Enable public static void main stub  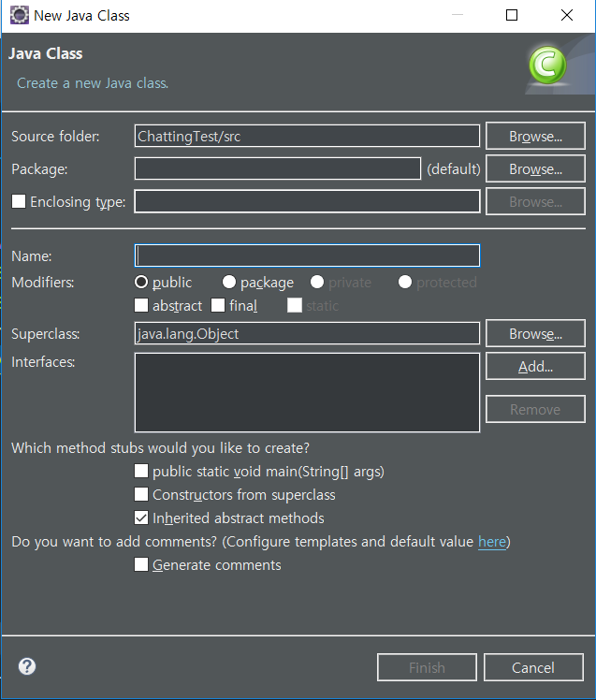coord(141,471)
